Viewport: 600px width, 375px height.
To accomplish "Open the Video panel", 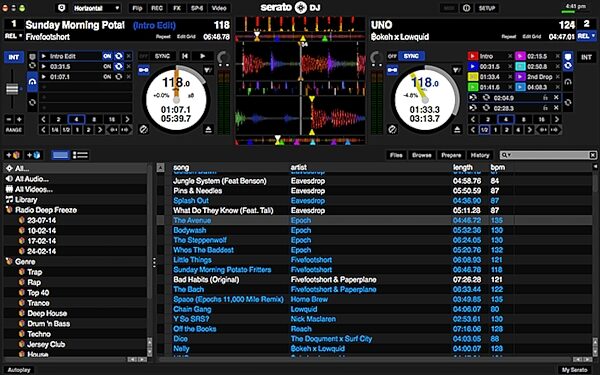I will 219,8.
